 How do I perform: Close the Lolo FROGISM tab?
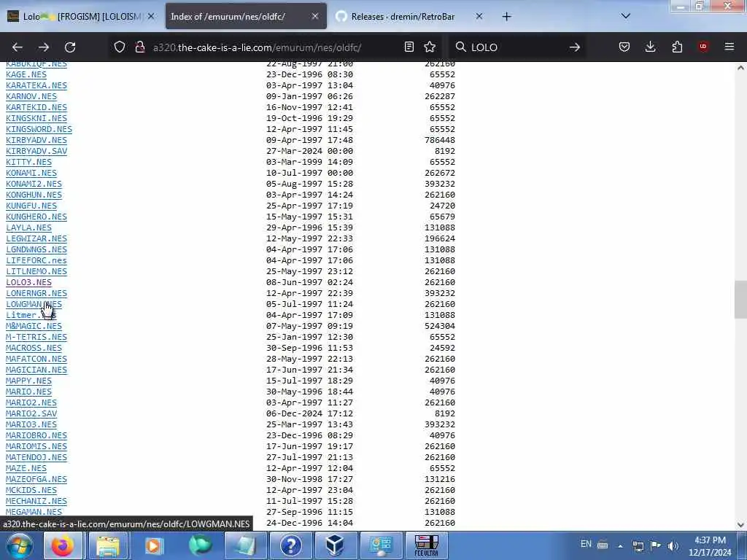pos(151,16)
